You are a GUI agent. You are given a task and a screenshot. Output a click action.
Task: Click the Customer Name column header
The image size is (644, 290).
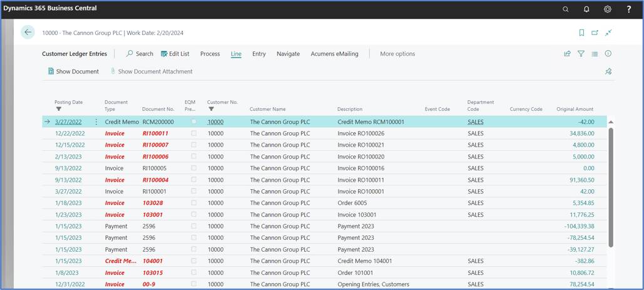pyautogui.click(x=267, y=109)
